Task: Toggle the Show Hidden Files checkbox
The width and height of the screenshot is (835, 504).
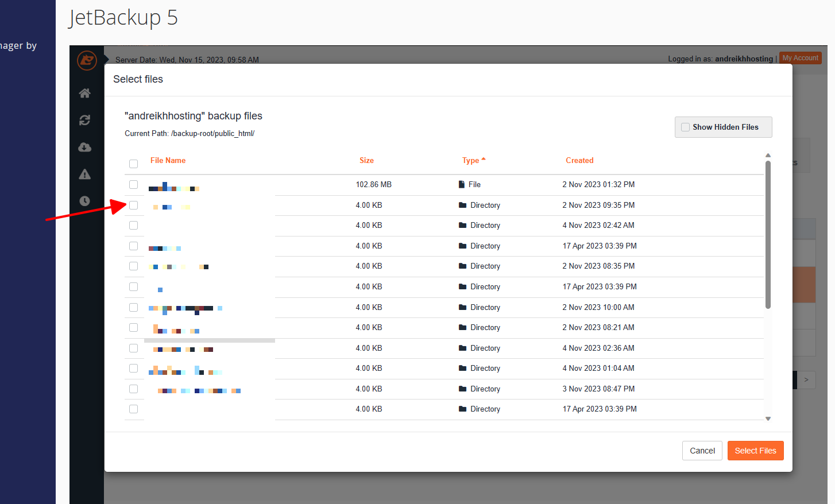Action: [685, 127]
